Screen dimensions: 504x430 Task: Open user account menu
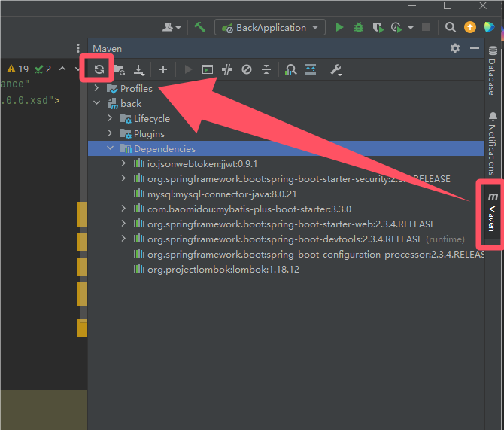(x=172, y=27)
